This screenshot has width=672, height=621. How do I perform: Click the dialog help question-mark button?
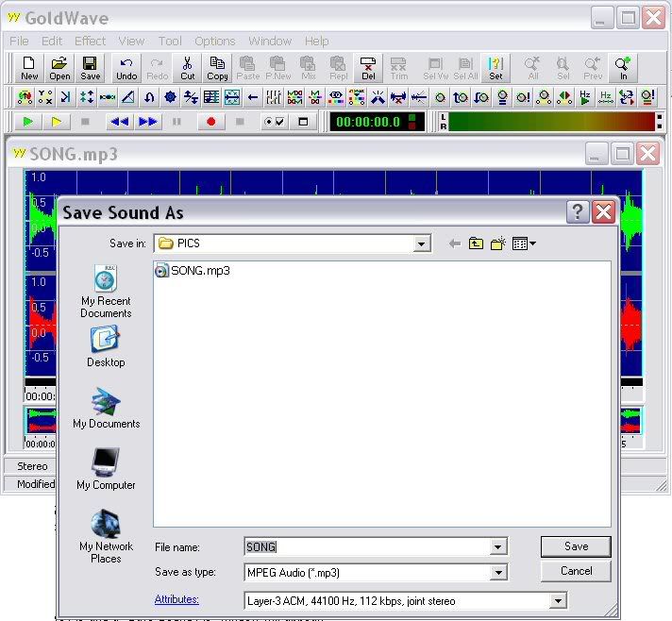click(578, 211)
